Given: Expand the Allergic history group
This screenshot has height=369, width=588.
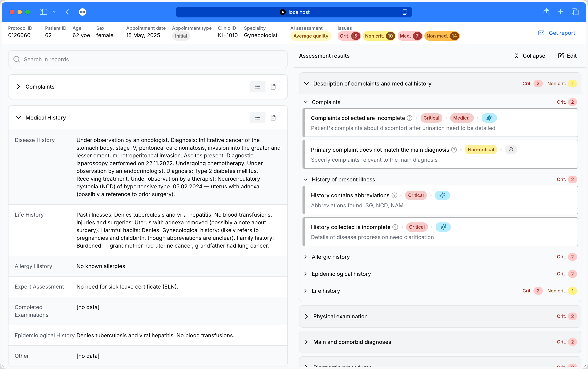Looking at the screenshot, I should click(x=306, y=257).
